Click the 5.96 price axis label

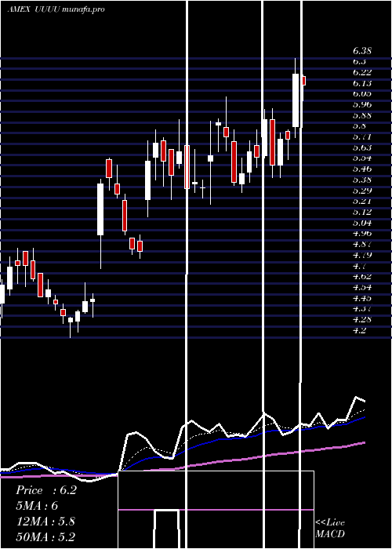[x=362, y=104]
